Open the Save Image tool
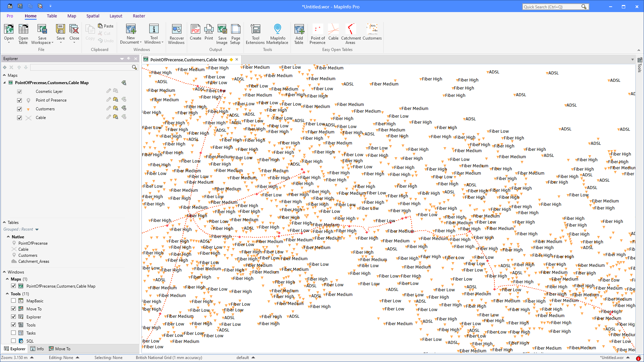This screenshot has width=644, height=362. [x=222, y=34]
